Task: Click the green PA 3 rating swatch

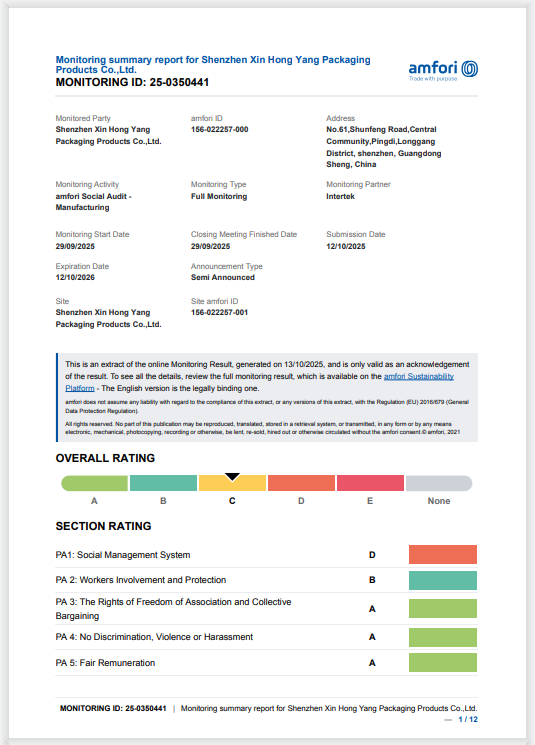Action: [443, 609]
